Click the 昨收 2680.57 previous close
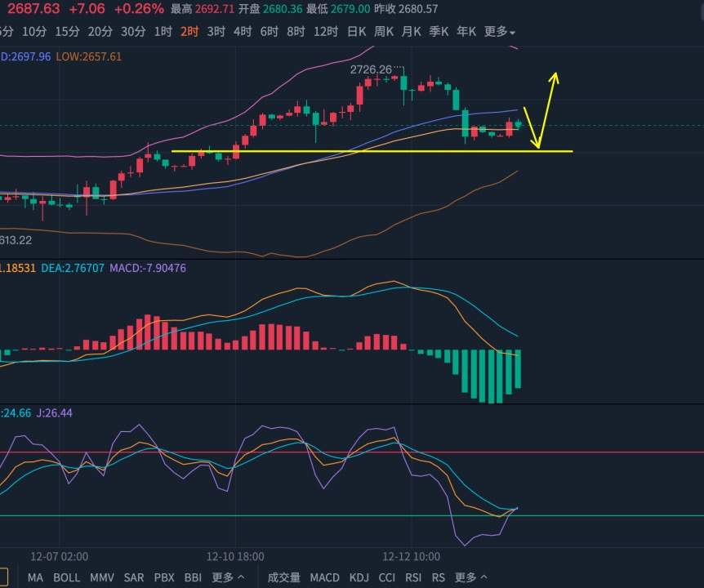704x588 pixels. (407, 8)
